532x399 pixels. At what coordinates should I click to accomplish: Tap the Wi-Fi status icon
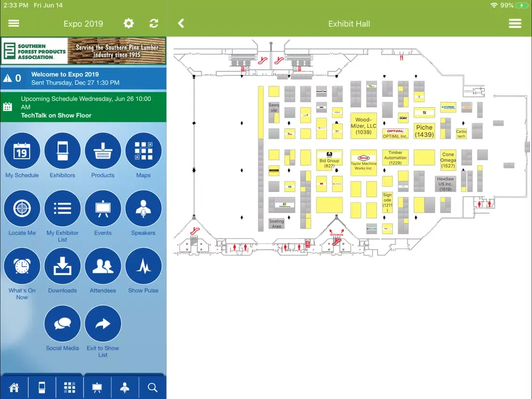(494, 5)
